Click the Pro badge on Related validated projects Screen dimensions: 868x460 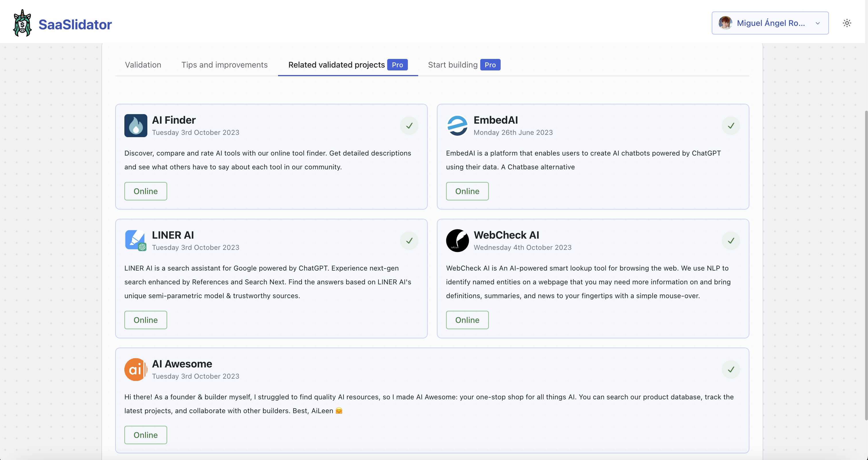tap(397, 64)
